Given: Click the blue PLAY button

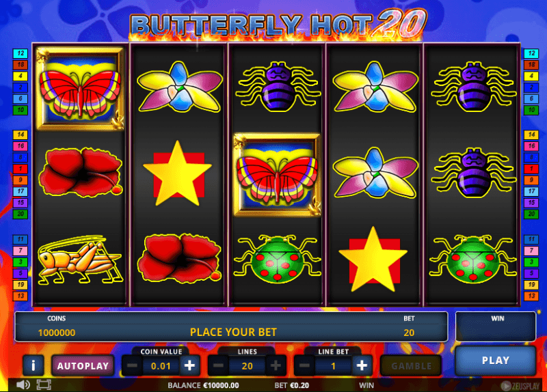Looking at the screenshot, I should click(x=495, y=361).
